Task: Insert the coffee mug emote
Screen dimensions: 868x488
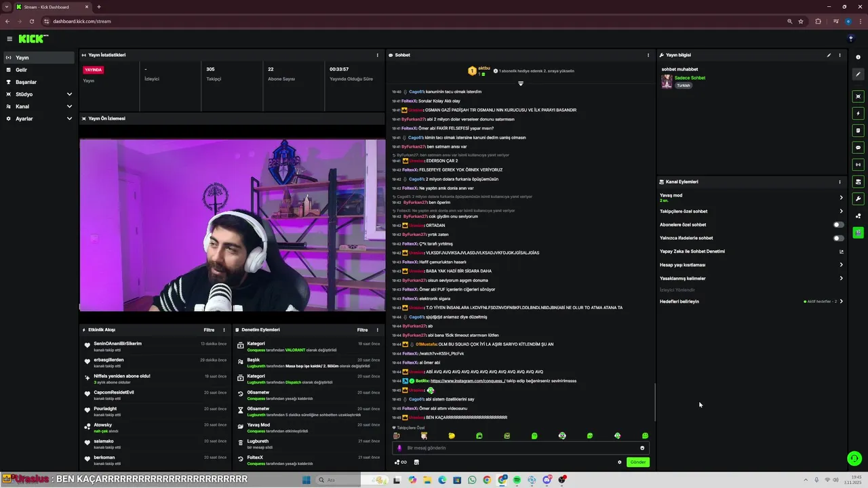Action: point(397,436)
